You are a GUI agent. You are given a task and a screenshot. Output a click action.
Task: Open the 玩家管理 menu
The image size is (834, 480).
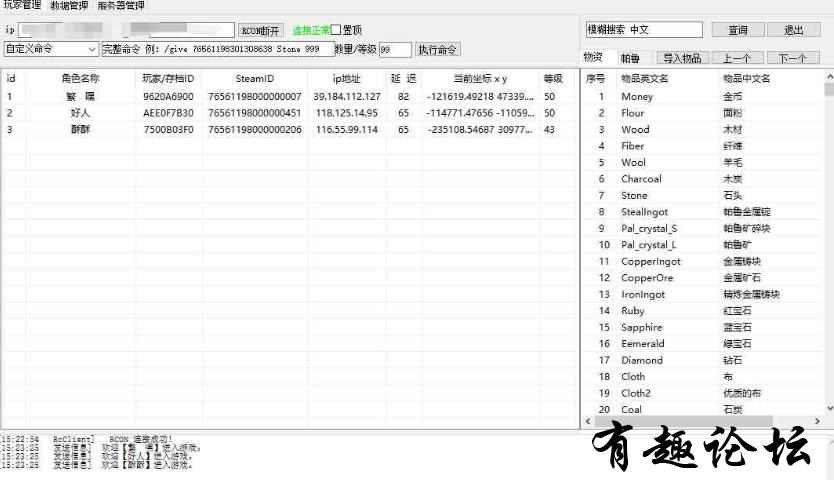22,5
